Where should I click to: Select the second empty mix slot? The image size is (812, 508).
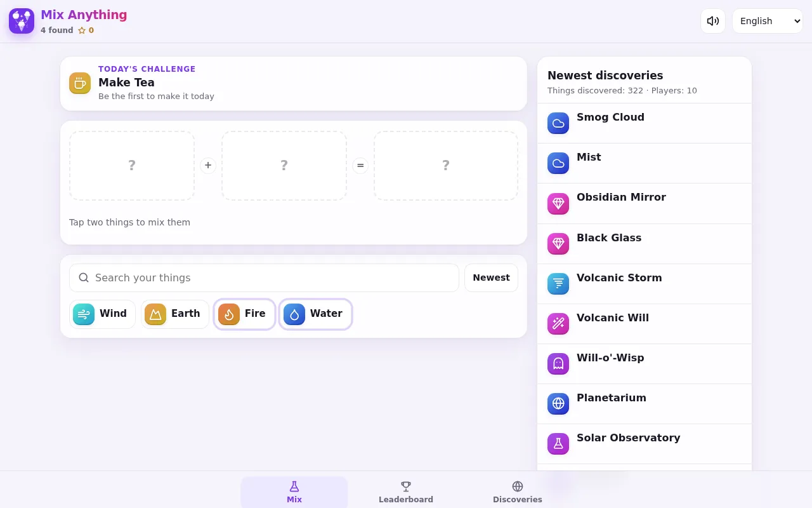click(284, 166)
